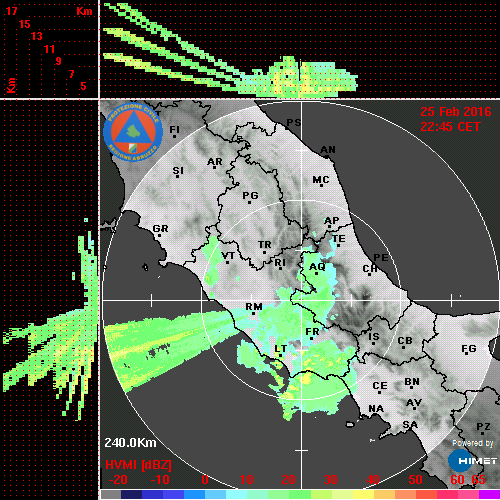Click the FI city label
Screen dimensions: 500x500
pos(175,129)
